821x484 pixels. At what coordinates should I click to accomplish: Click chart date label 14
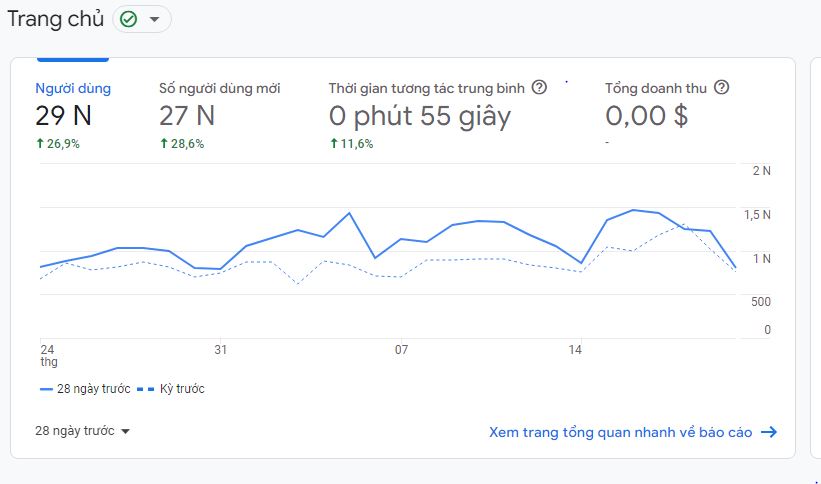pyautogui.click(x=575, y=350)
